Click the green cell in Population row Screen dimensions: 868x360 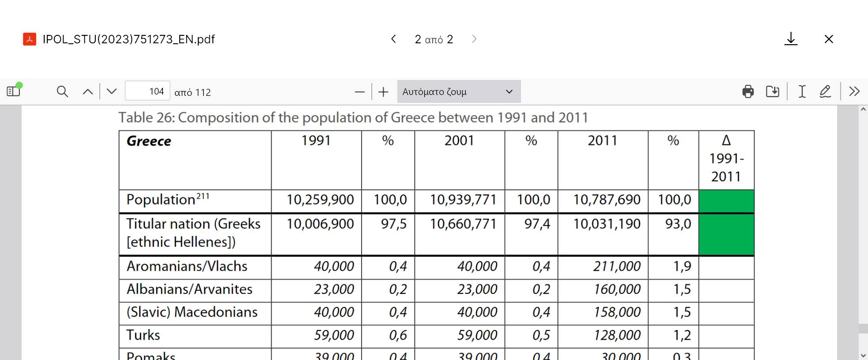click(726, 201)
